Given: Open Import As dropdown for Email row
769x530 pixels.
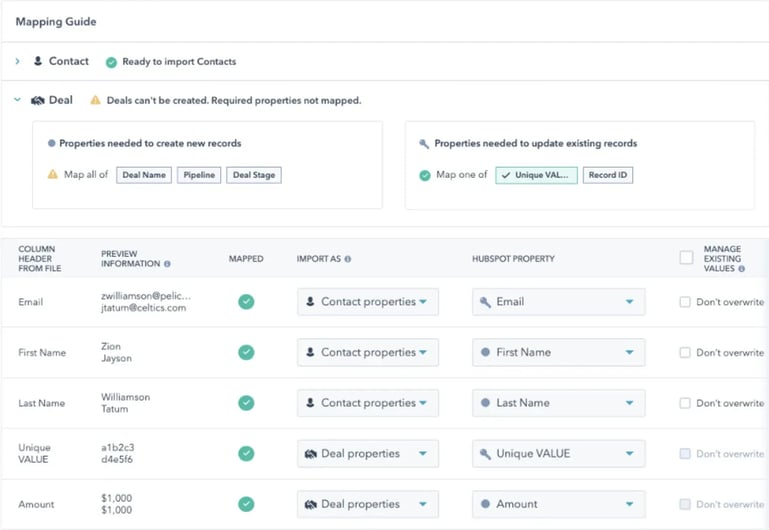Looking at the screenshot, I should (368, 302).
